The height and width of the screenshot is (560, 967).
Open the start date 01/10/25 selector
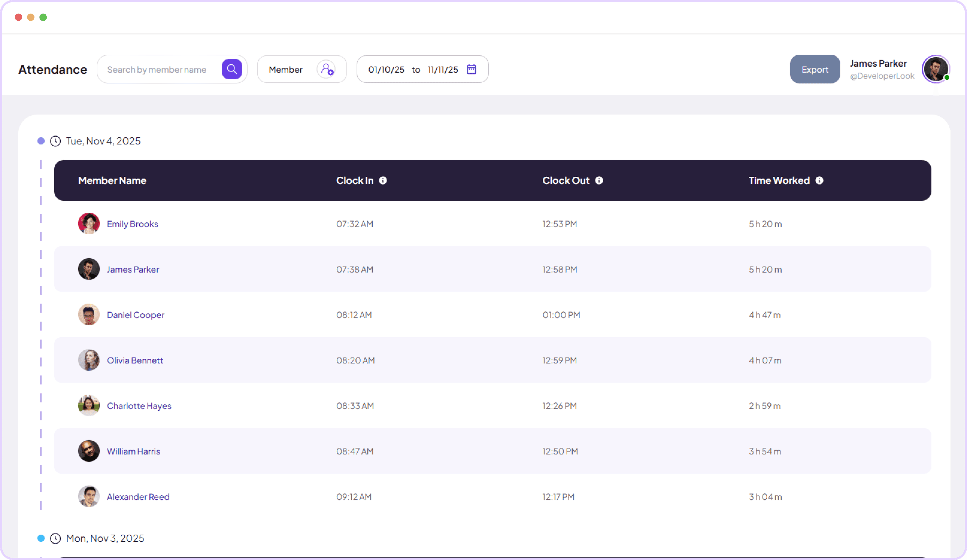point(386,69)
